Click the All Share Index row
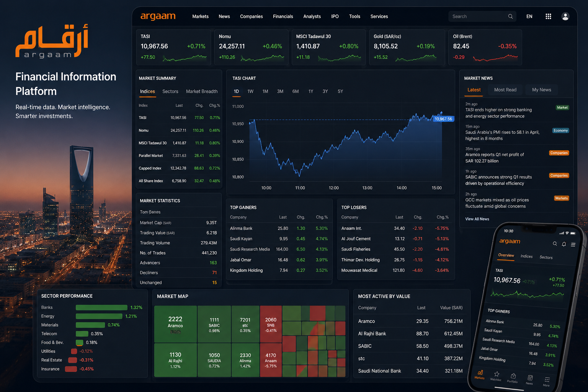The width and height of the screenshot is (588, 392). point(179,181)
